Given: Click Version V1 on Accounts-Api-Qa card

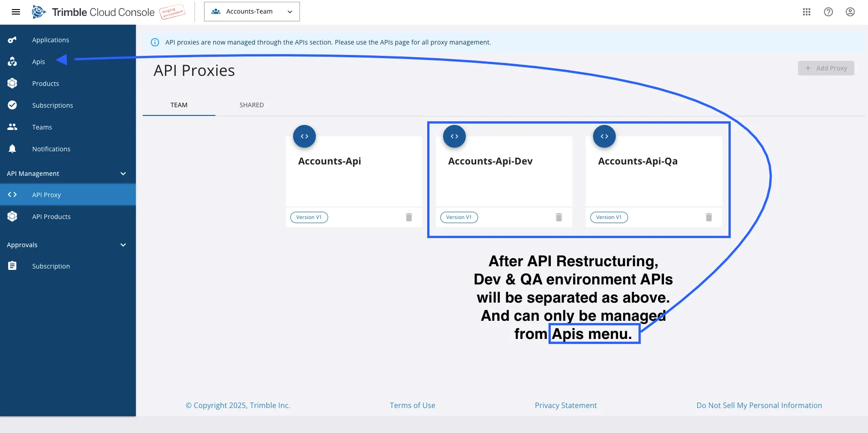Looking at the screenshot, I should click(x=609, y=217).
